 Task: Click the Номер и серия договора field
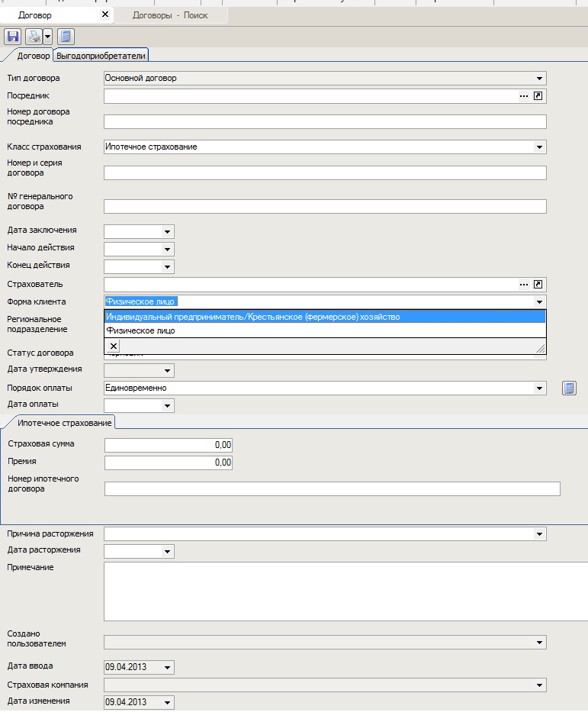point(325,172)
